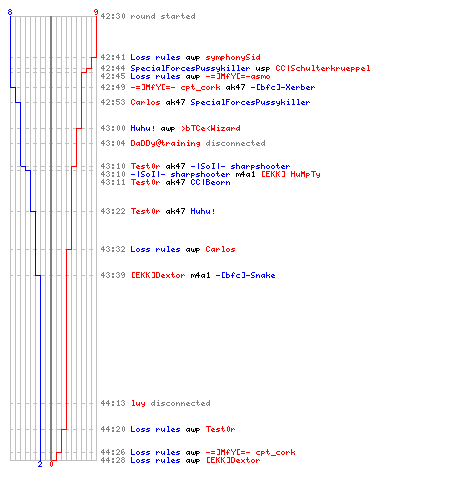This screenshot has width=450, height=500.
Task: Click player name -[bfc]-Xerber
Action: point(283,87)
